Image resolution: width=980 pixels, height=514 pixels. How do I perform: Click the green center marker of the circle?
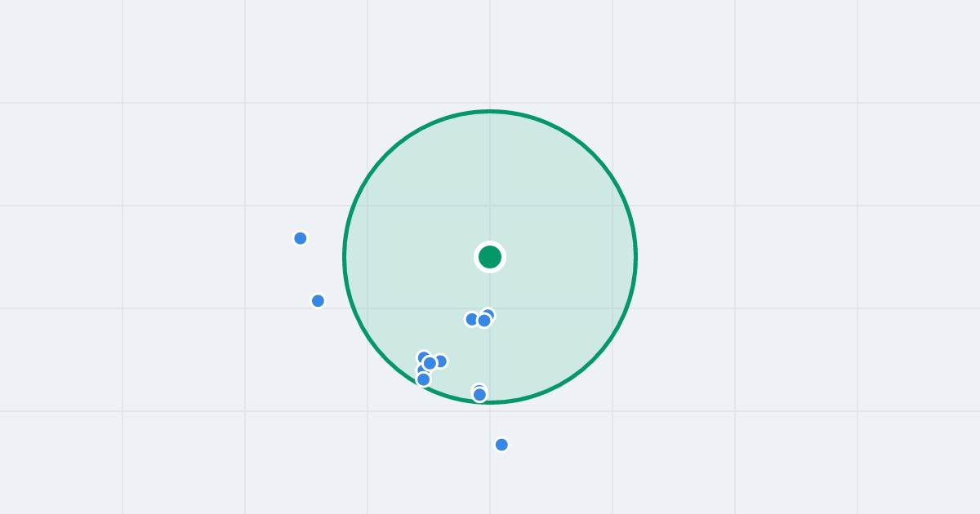coord(490,257)
